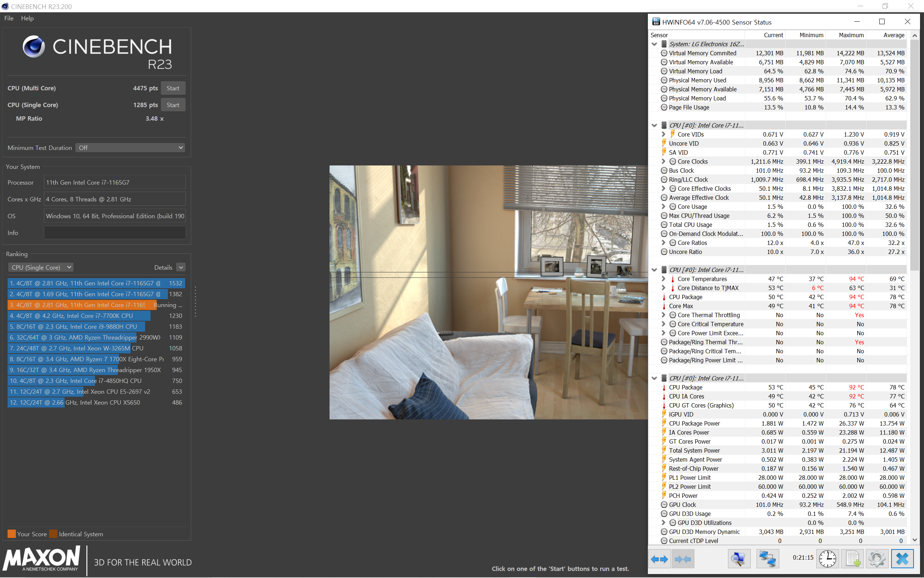Expand the Core Thermal Throttling row
Screen dimensions: 924x578
(664, 315)
